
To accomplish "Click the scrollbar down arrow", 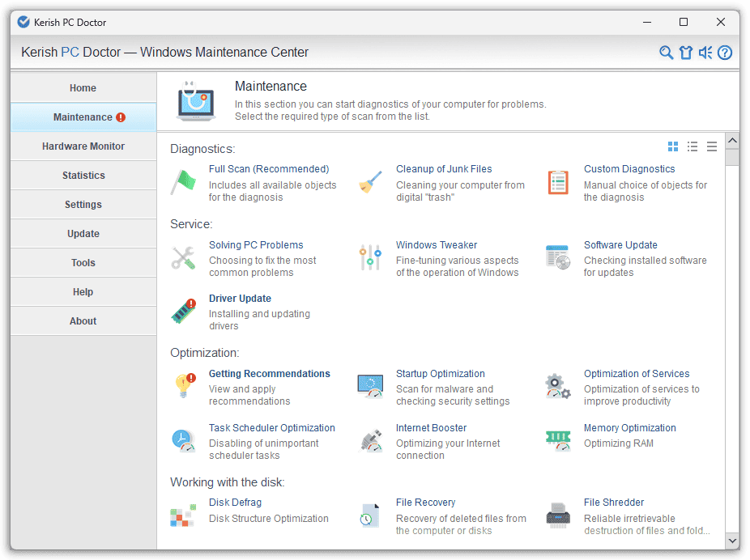I will 732,541.
